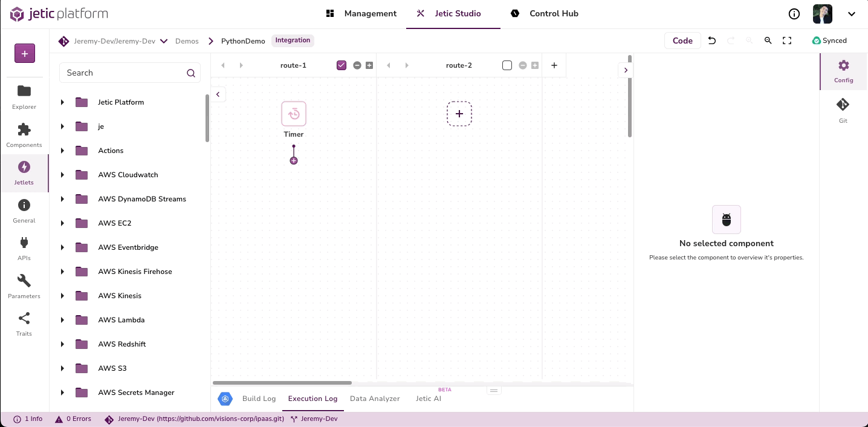This screenshot has width=868, height=427.
Task: Click the cloud icon beside Build Log
Action: 225,399
